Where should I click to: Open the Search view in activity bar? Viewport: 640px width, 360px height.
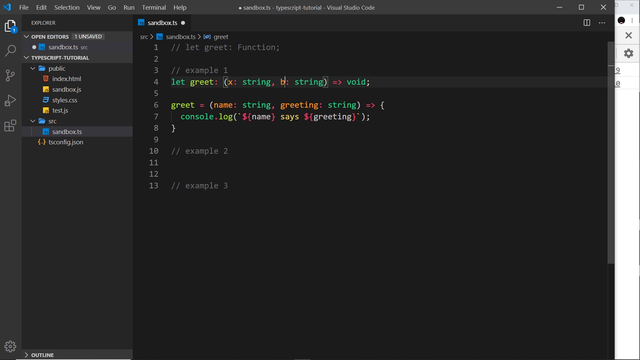[x=10, y=51]
